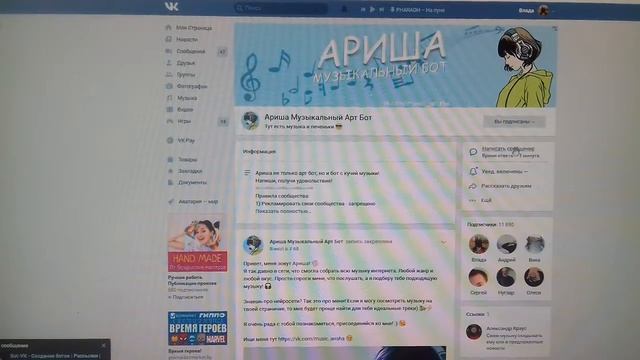Open Игры in the sidebar
Image resolution: width=640 pixels, height=360 pixels.
[184, 121]
